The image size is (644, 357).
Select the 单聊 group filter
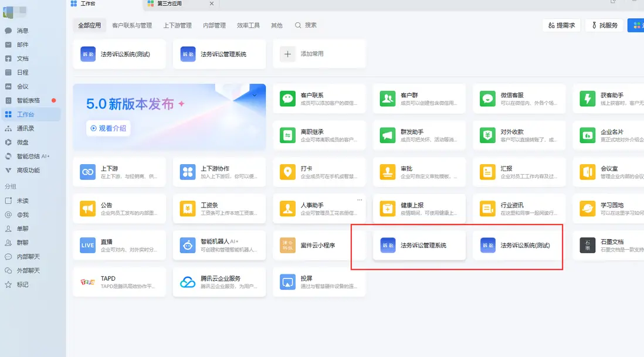23,229
